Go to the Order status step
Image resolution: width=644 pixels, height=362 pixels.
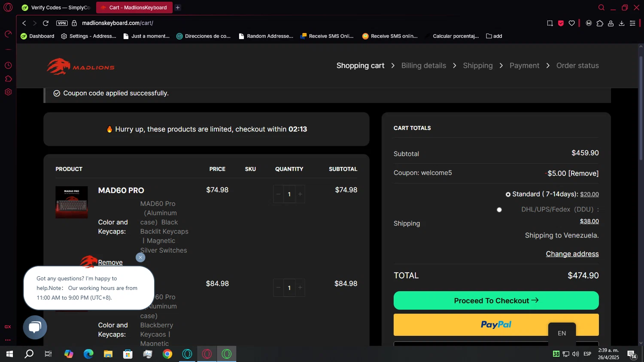[577, 66]
